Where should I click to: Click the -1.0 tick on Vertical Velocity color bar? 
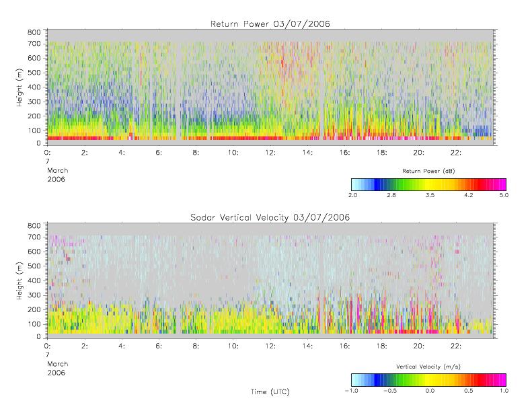pyautogui.click(x=351, y=391)
